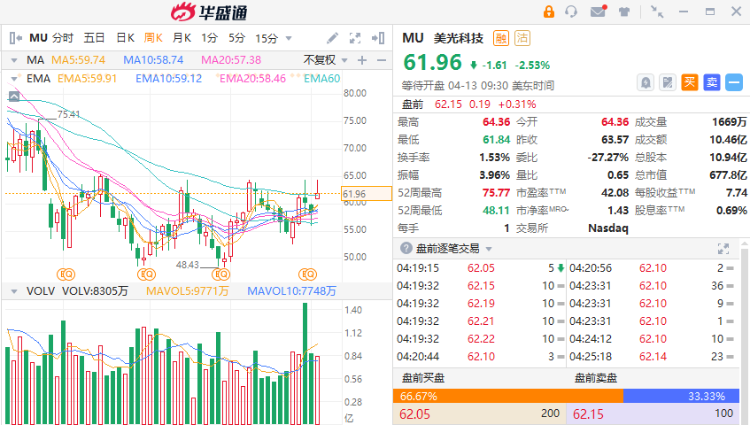Click the bid price 62.05 row
The width and height of the screenshot is (750, 425).
click(x=479, y=414)
